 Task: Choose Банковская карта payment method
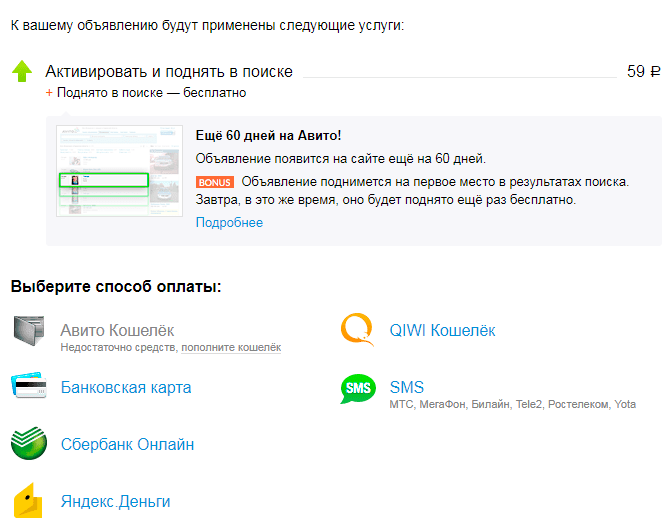(x=126, y=387)
